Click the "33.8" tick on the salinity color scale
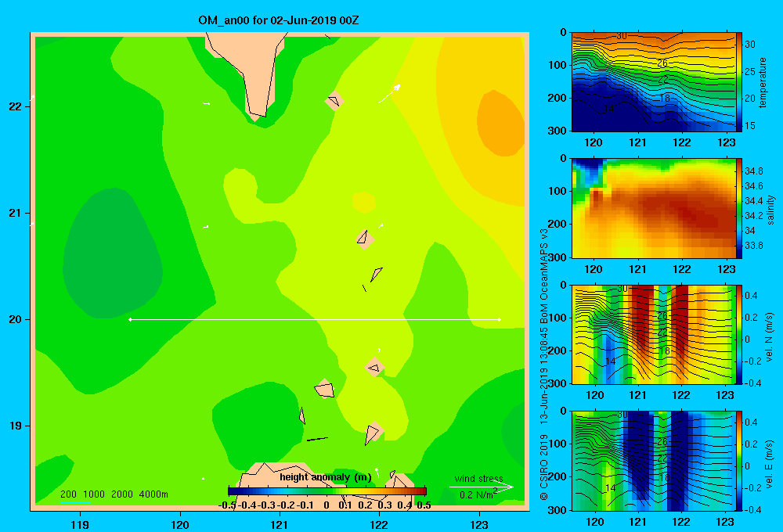Viewport: 783px width, 532px height. tap(754, 246)
